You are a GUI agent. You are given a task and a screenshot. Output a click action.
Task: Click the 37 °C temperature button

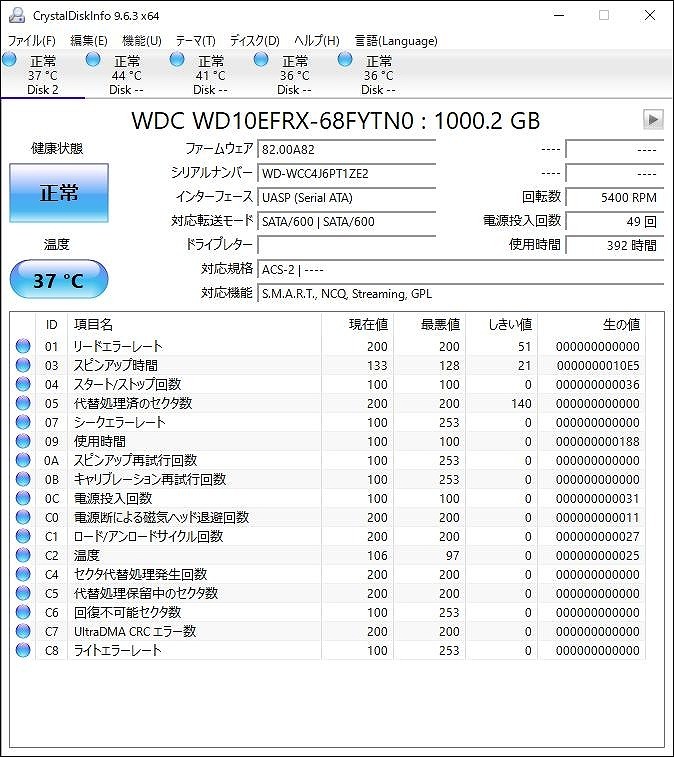[59, 280]
